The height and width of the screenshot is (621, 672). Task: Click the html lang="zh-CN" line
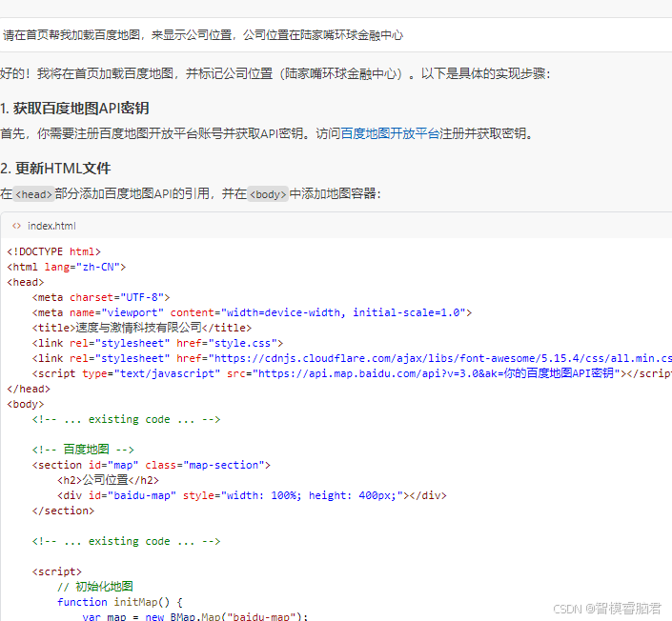click(67, 267)
